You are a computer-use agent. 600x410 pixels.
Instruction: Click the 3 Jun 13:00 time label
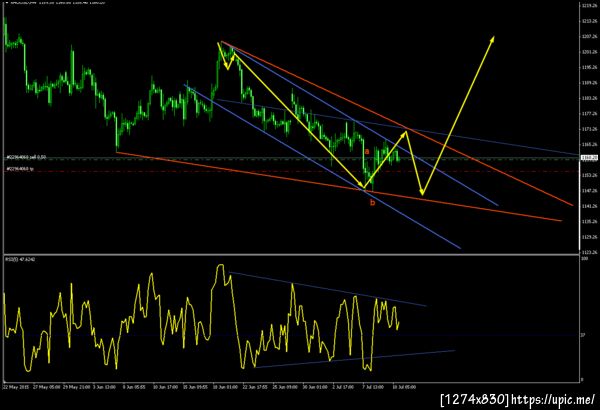point(104,387)
